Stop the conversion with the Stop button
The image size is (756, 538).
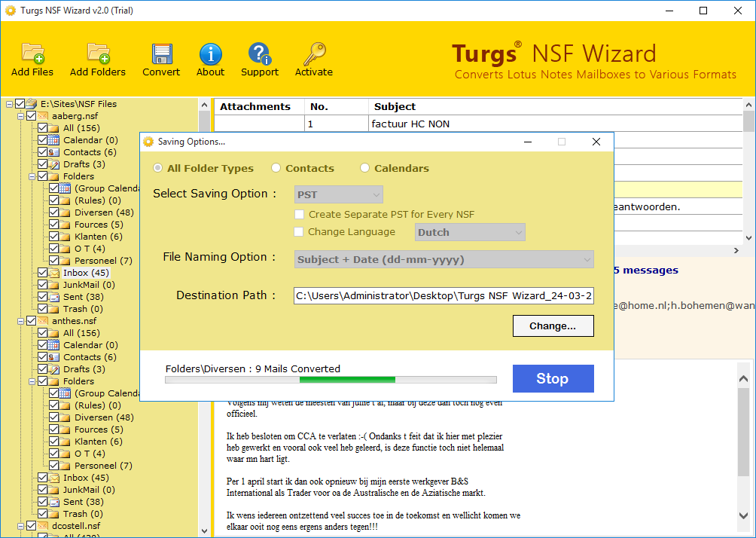pos(553,379)
